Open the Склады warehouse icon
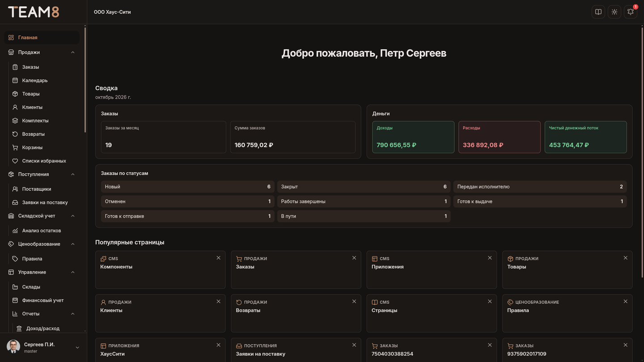 tap(15, 287)
